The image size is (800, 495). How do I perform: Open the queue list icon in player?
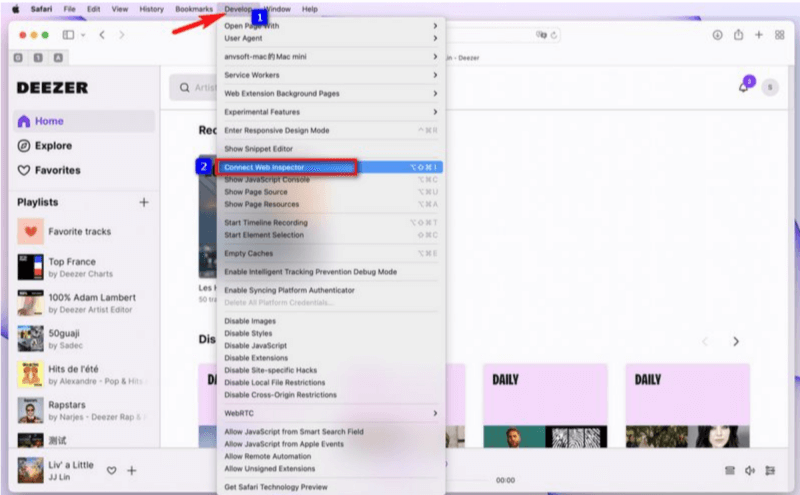[x=730, y=471]
